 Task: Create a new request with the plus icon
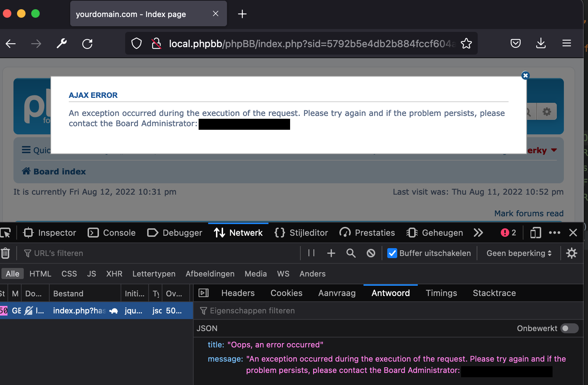coord(331,253)
